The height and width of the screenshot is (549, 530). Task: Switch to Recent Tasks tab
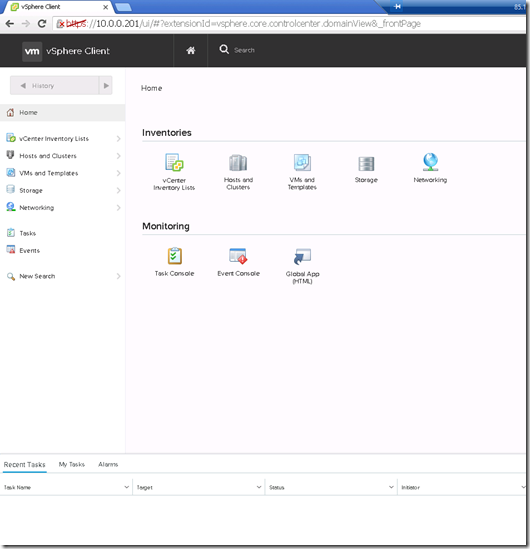[25, 465]
